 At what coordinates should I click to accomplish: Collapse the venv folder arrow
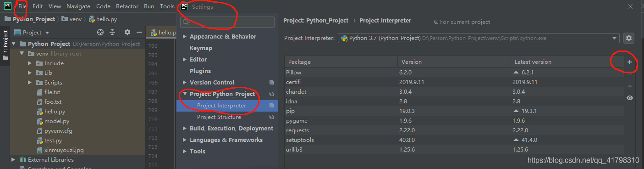coord(22,54)
